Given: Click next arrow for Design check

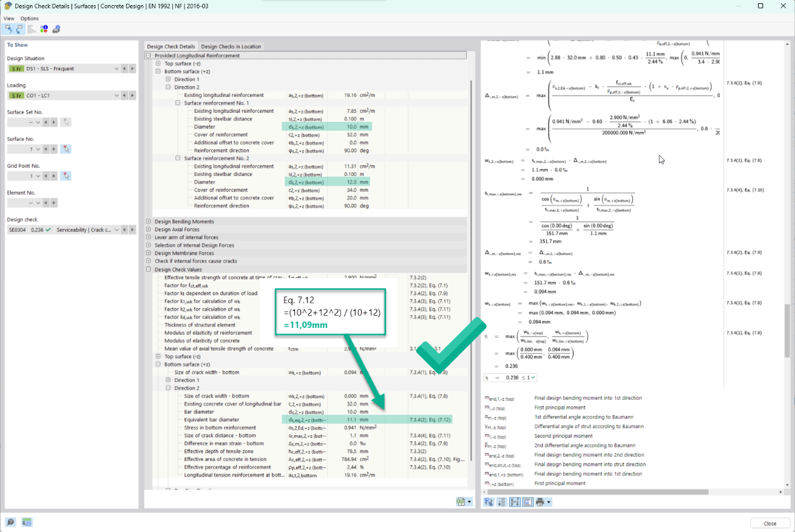Looking at the screenshot, I should tap(132, 230).
